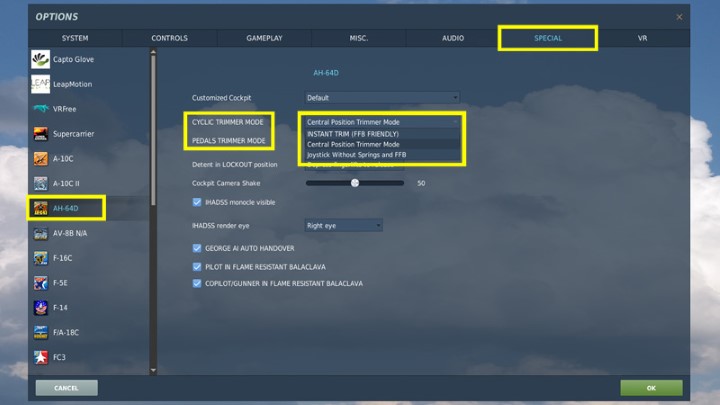This screenshot has height=405, width=720.
Task: Select LeapMotion label in sidebar
Action: (x=73, y=84)
